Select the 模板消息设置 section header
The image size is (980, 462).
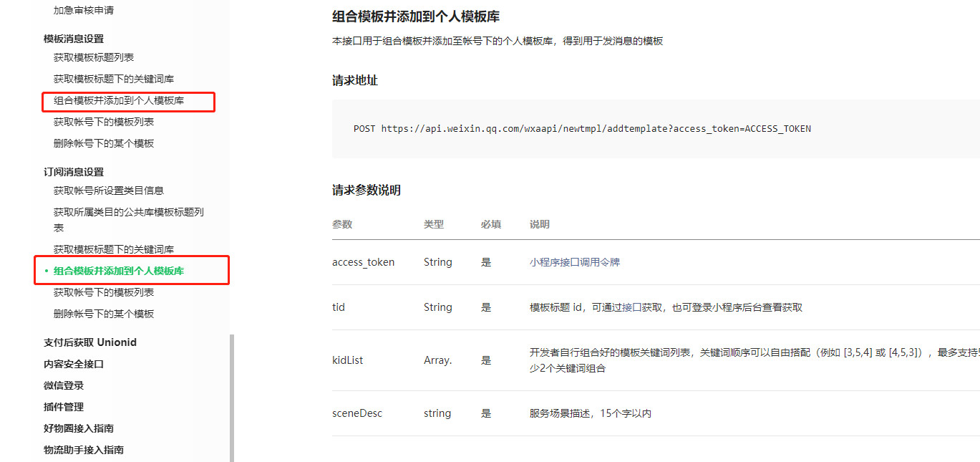pyautogui.click(x=73, y=39)
